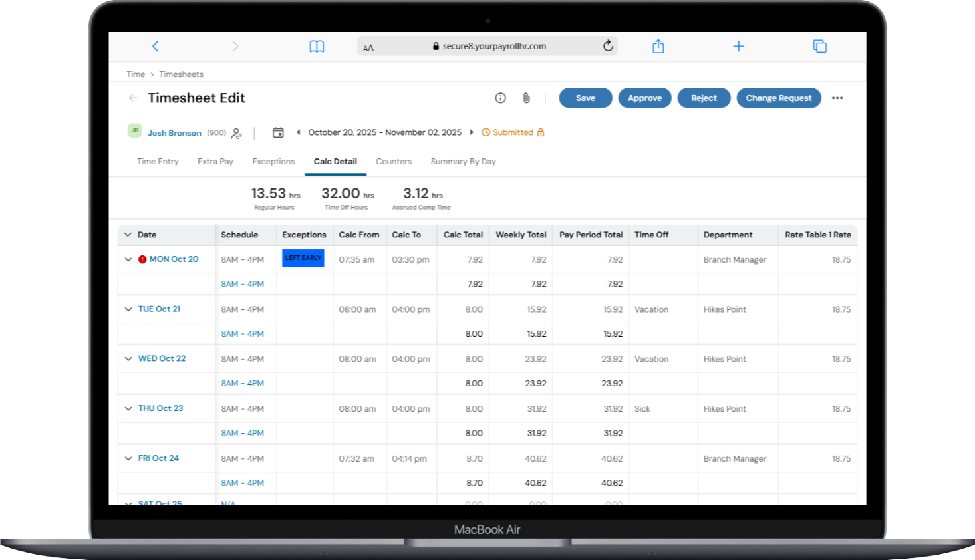Open Josh Bronson's employee profile link
Screen dimensions: 975x560
(x=174, y=132)
